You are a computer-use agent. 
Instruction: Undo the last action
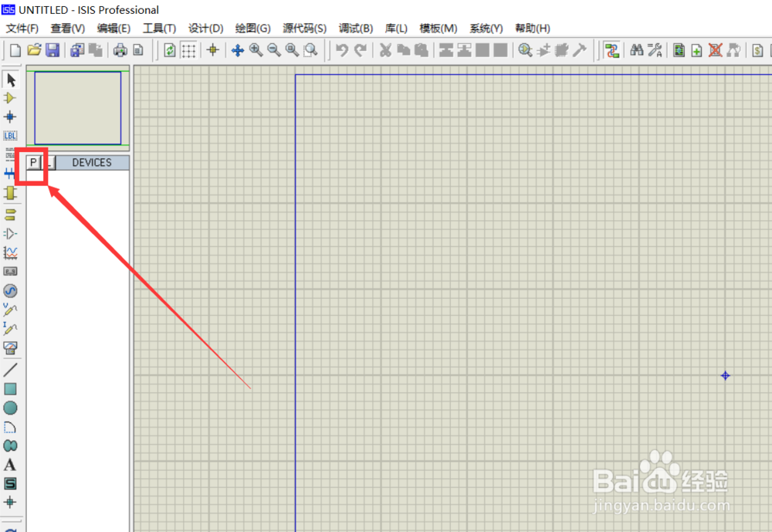[342, 50]
